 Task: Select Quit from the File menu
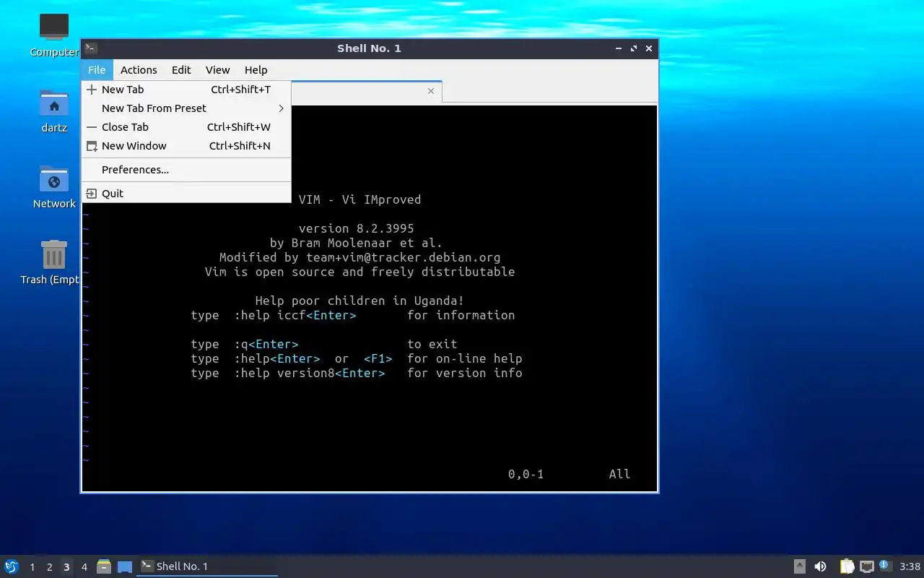click(x=186, y=194)
